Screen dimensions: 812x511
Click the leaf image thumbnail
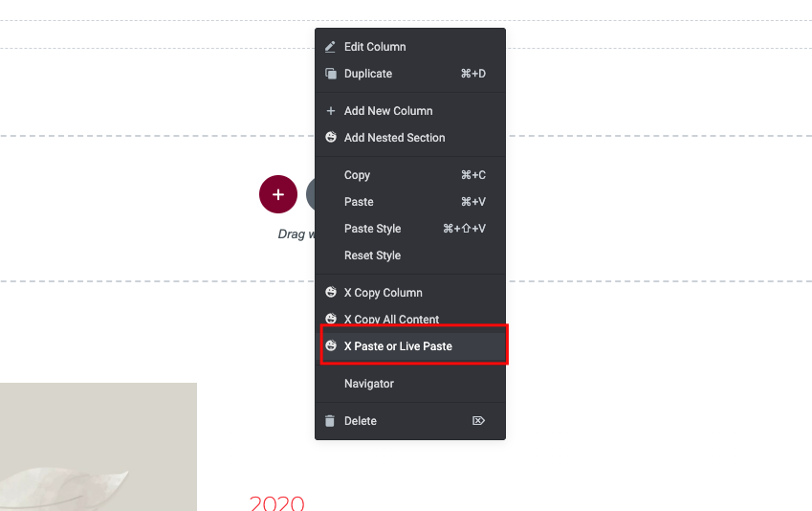pos(99,447)
